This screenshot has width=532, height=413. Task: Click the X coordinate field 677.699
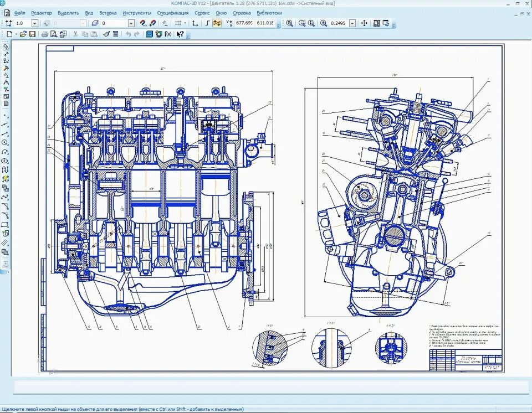click(x=244, y=23)
